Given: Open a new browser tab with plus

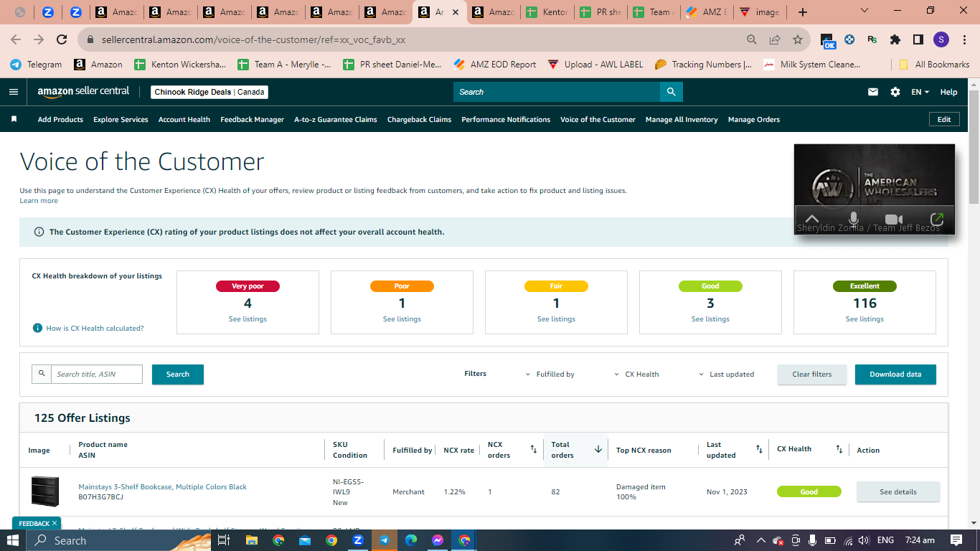Looking at the screenshot, I should (803, 12).
